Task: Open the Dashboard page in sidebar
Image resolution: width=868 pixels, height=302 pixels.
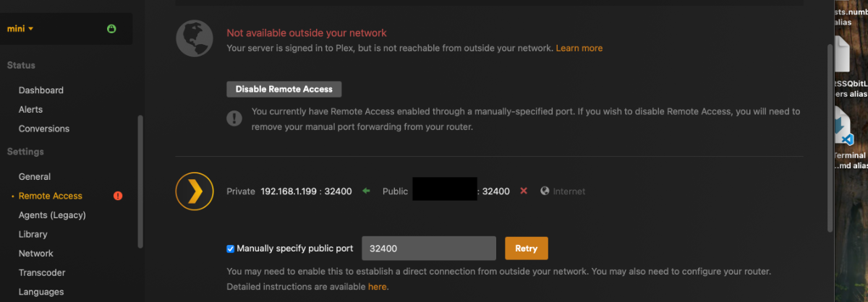Action: [x=41, y=90]
